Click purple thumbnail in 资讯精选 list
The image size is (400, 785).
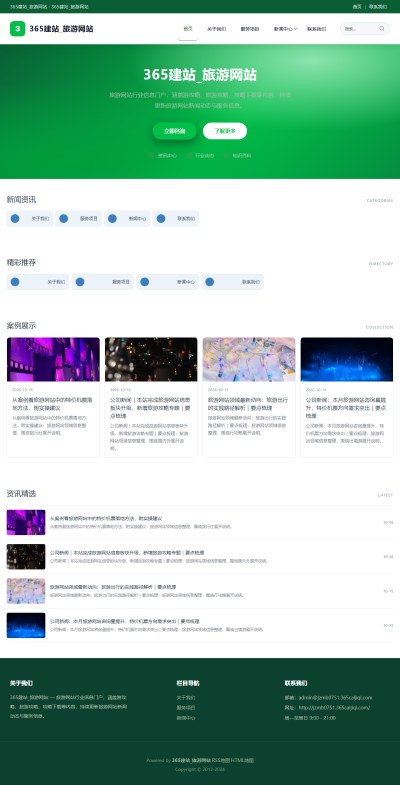point(26,522)
